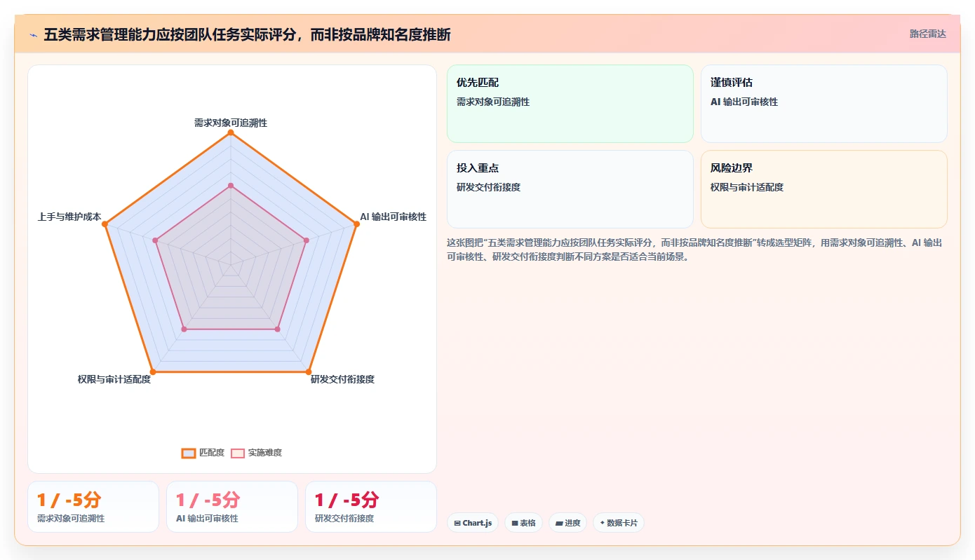
Task: Toggle the 实施难度 dataset in the chart legend
Action: click(x=257, y=453)
